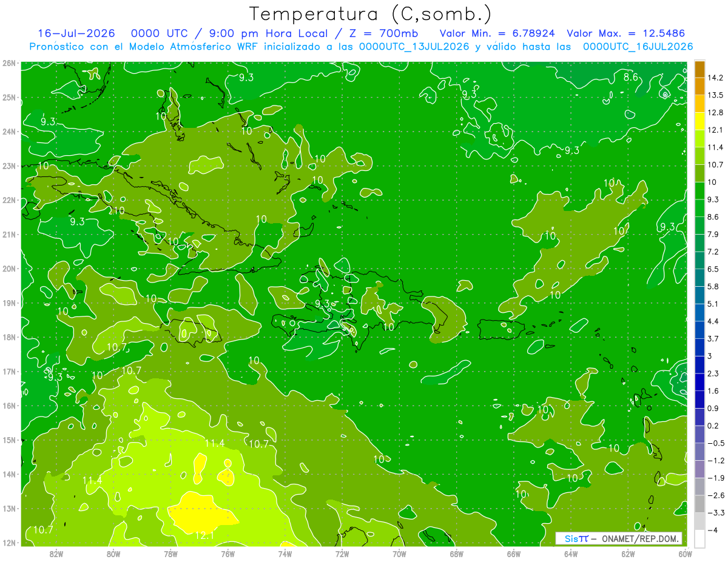This screenshot has width=728, height=562.
Task: Click 'Pronóstico con el Modelo Atmósferico WRF' text
Action: (x=144, y=47)
